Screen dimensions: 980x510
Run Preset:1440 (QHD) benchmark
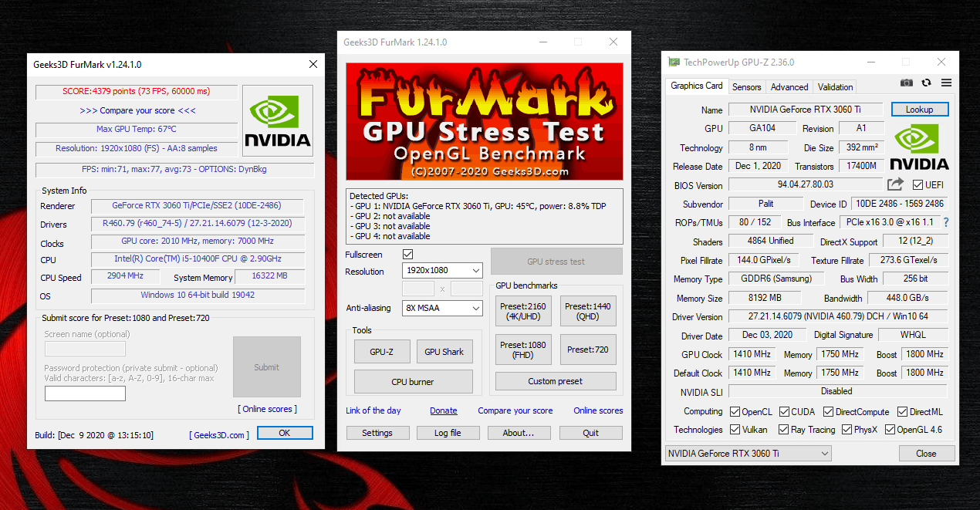pos(588,311)
